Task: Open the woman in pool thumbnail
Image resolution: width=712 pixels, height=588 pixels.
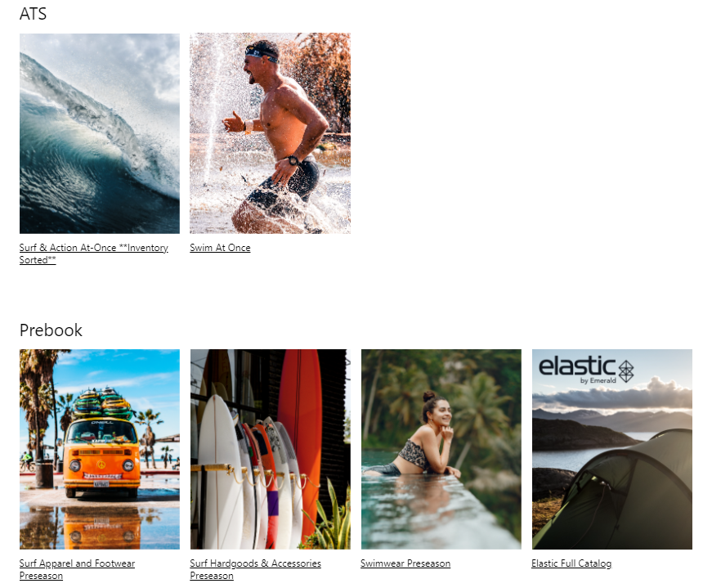Action: [441, 450]
